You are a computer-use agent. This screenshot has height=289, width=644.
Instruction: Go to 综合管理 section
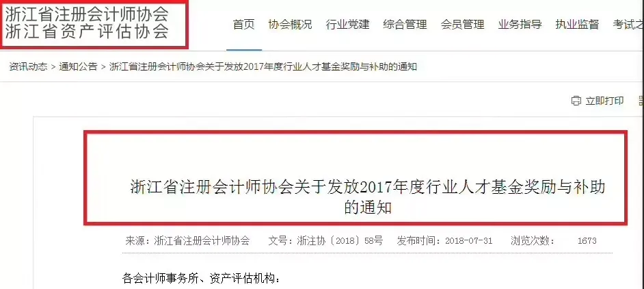click(405, 24)
